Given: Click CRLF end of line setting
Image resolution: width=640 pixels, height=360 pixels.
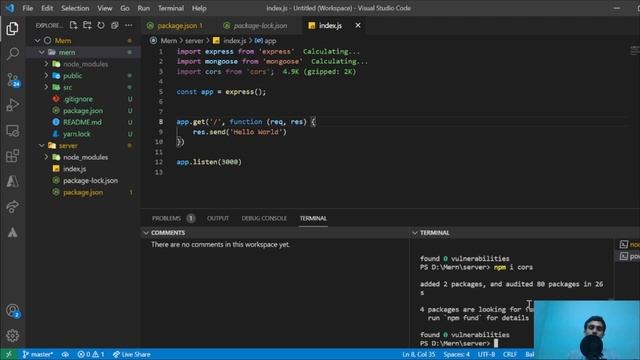Looking at the screenshot, I should [510, 354].
